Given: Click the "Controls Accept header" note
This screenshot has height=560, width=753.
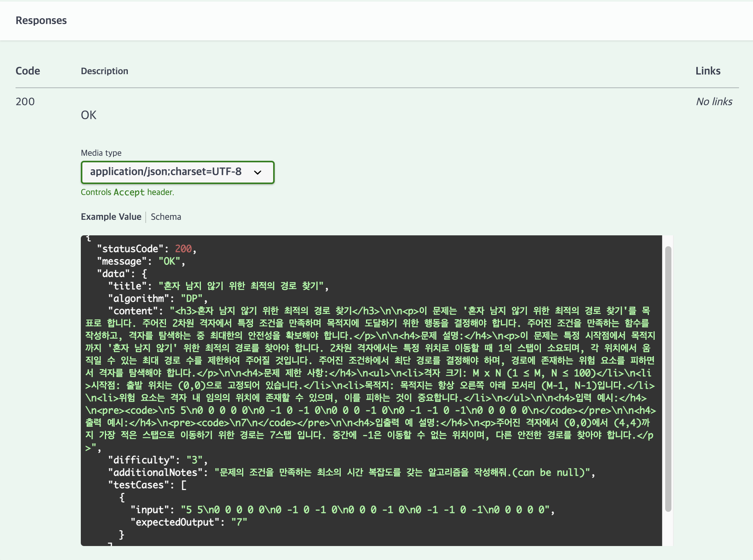Looking at the screenshot, I should point(127,192).
